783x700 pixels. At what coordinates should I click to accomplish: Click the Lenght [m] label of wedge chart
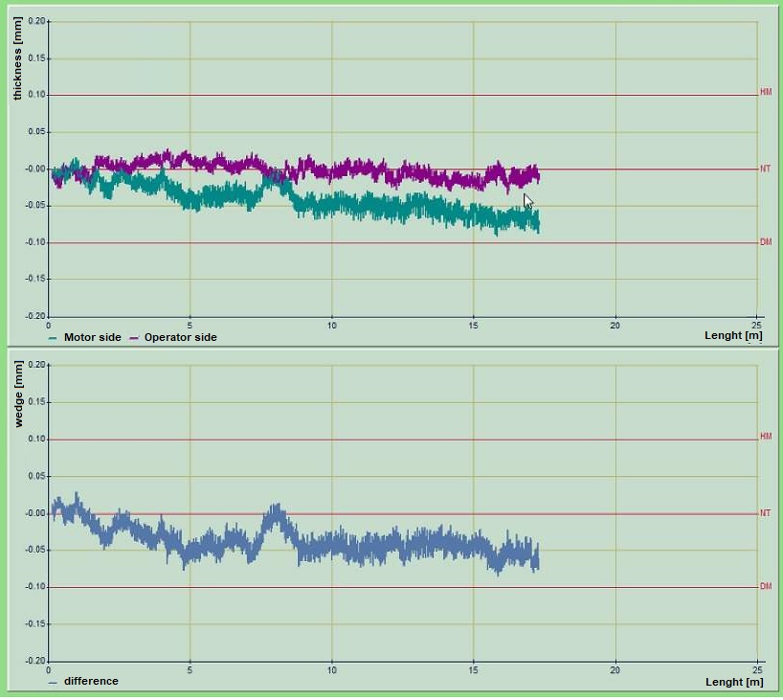733,682
